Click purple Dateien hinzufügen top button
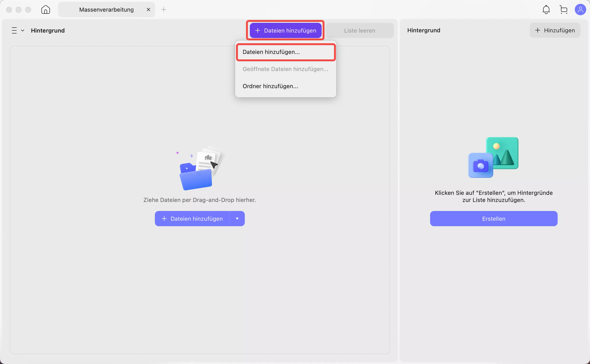Viewport: 590px width, 364px height. tap(285, 31)
